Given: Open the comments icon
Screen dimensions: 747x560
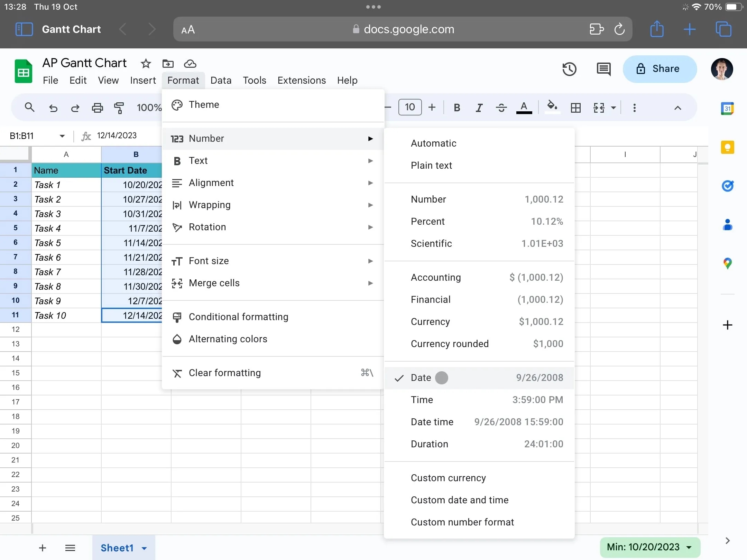Looking at the screenshot, I should pos(603,69).
